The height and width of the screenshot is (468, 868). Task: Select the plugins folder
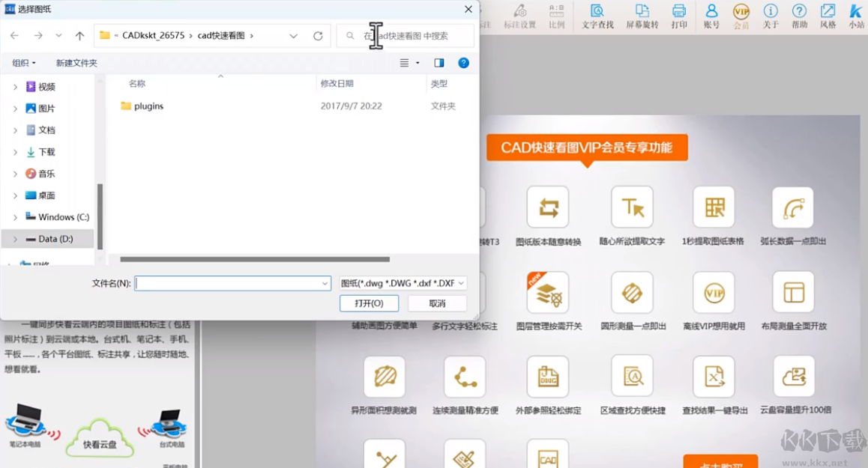click(x=148, y=106)
